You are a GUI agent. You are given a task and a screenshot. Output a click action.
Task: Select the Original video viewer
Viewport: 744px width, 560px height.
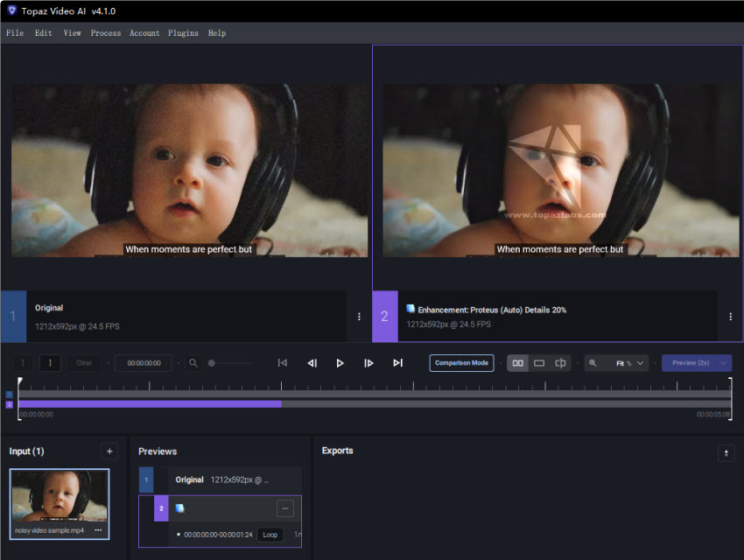pyautogui.click(x=189, y=171)
